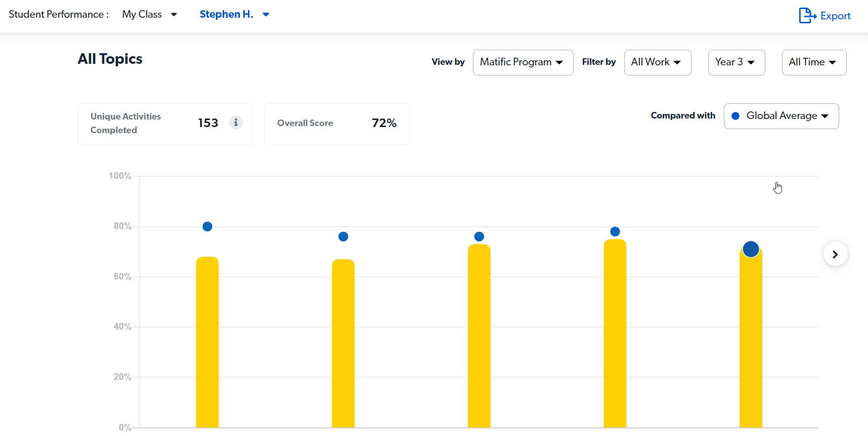Open the My Class dropdown

click(x=149, y=15)
